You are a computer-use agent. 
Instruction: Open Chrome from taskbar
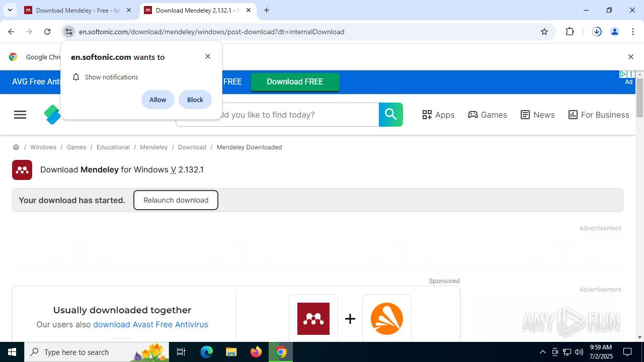[281, 352]
